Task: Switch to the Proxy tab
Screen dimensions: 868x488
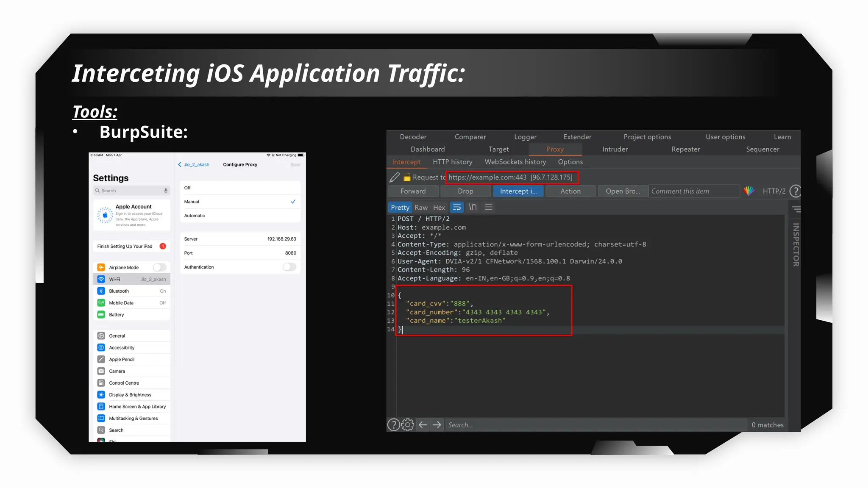Action: point(555,149)
